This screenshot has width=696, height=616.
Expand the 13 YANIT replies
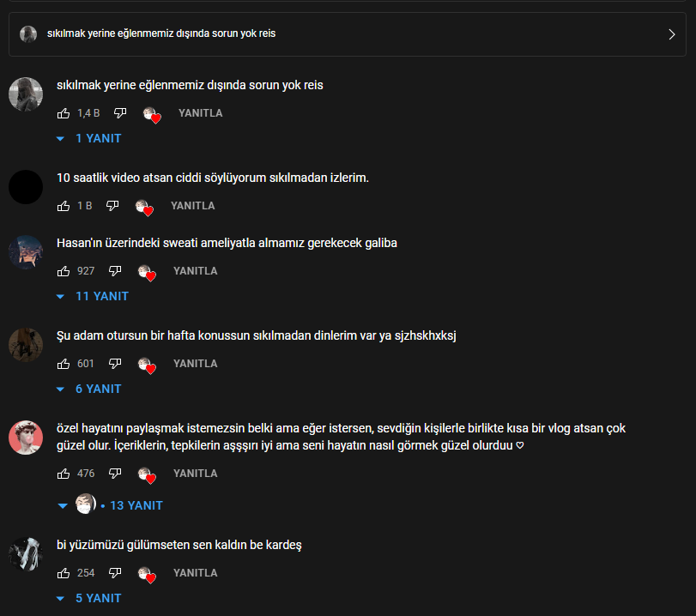pyautogui.click(x=110, y=505)
